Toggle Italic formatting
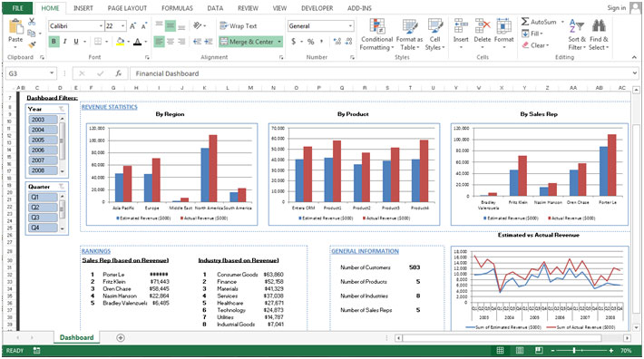Screen dimensions: 644x359 (x=65, y=42)
